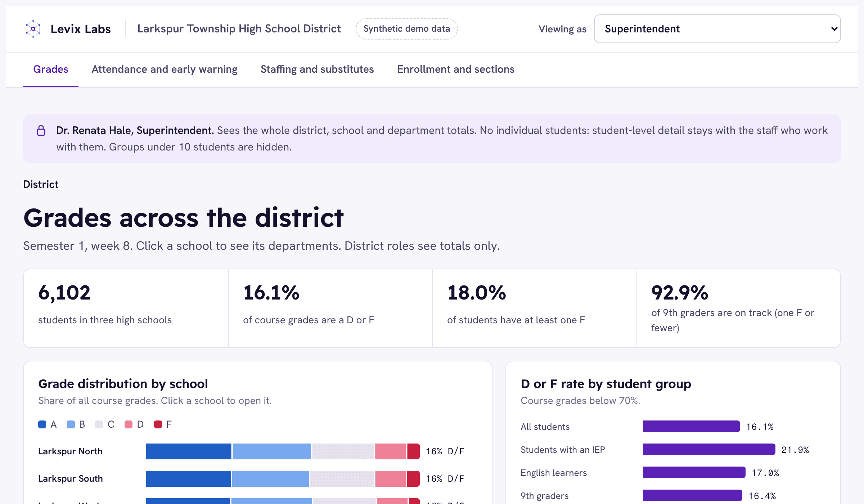The height and width of the screenshot is (504, 864).
Task: Click the Grades across the district heading
Action: [x=184, y=218]
